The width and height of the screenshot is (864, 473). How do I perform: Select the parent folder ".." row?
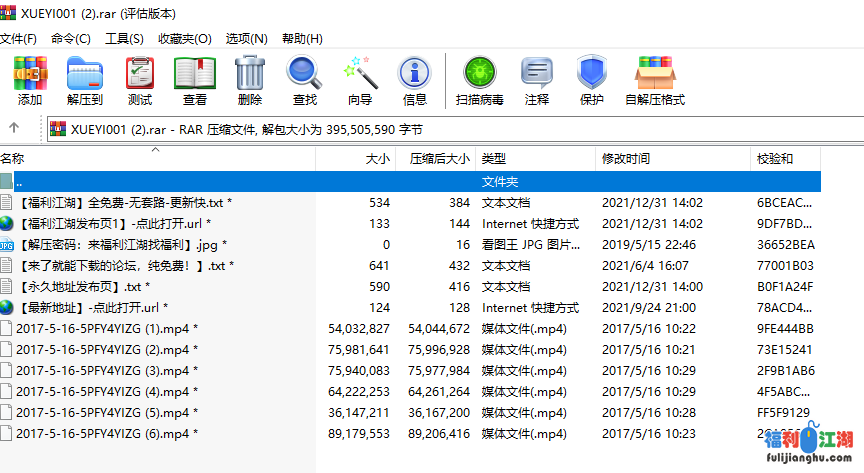pyautogui.click(x=20, y=182)
